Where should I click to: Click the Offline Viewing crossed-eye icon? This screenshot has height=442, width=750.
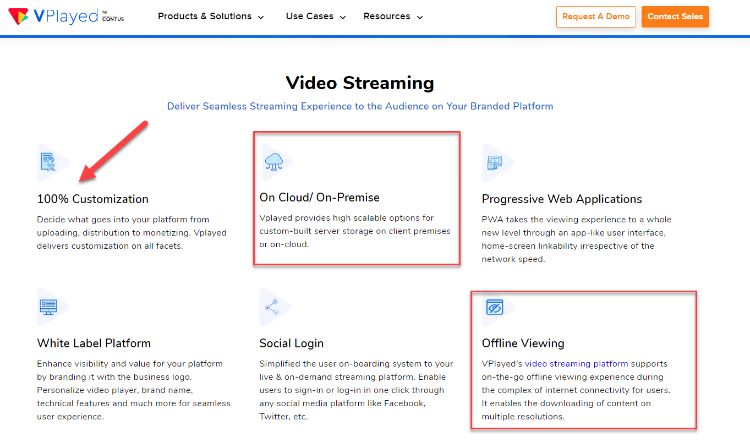tap(495, 307)
